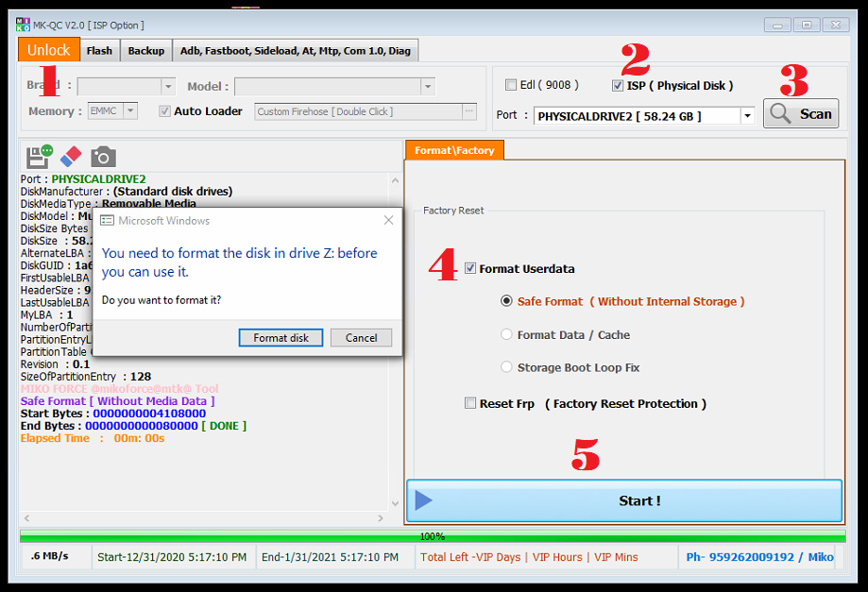
Task: Click the Start-12/31/2020 5:17:10 PM status entry
Action: point(172,557)
